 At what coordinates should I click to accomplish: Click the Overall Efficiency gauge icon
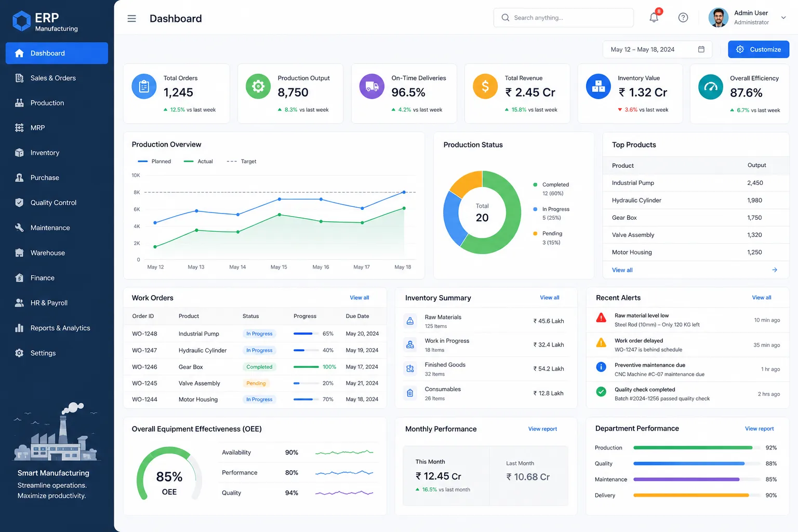click(711, 87)
